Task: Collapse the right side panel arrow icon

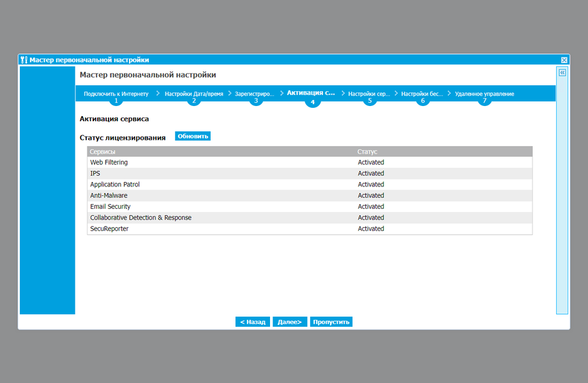Action: [x=562, y=73]
